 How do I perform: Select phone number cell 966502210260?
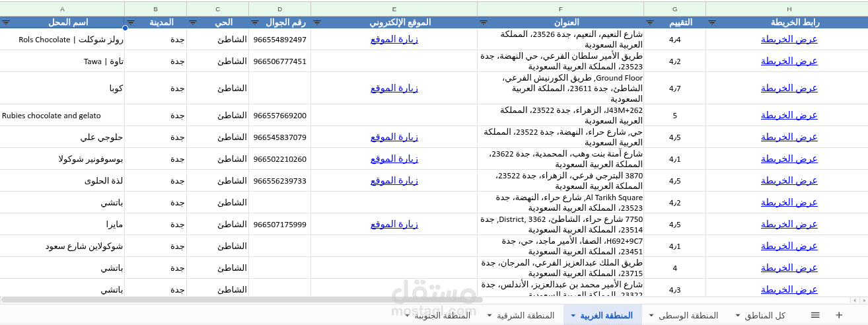[280, 159]
